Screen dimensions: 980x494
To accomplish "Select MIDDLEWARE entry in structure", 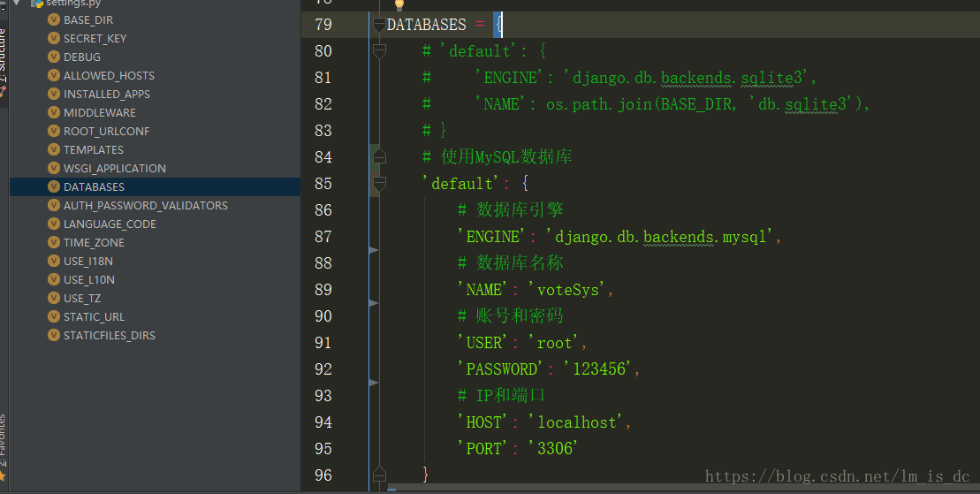I will click(x=99, y=112).
